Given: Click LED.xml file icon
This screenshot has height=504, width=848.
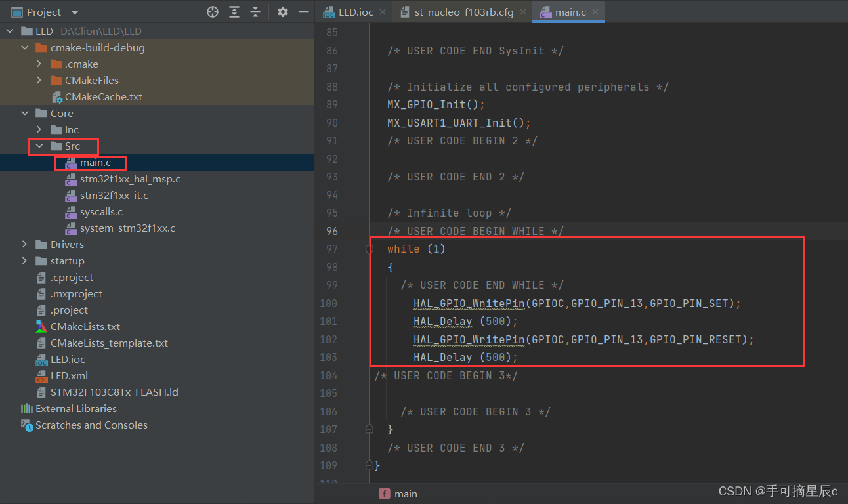Looking at the screenshot, I should pyautogui.click(x=41, y=376).
